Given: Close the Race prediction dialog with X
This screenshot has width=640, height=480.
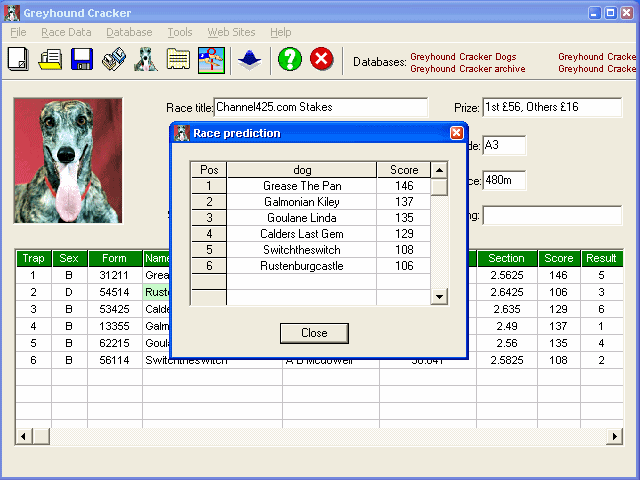Looking at the screenshot, I should coord(457,133).
